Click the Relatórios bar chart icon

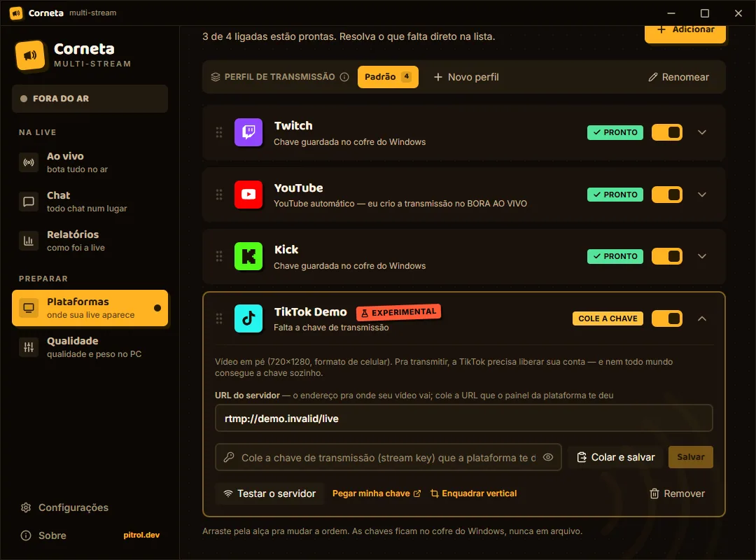coord(29,241)
